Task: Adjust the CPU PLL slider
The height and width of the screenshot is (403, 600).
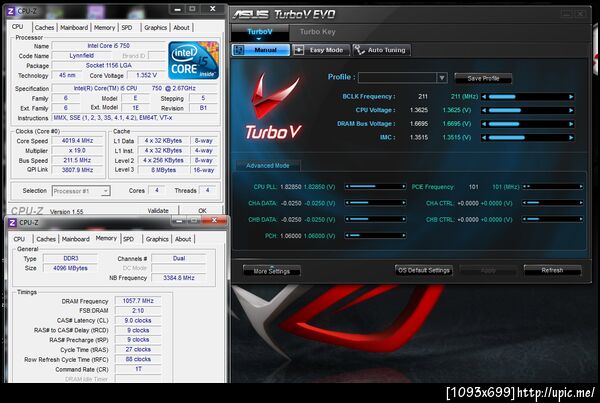Action: [375, 187]
